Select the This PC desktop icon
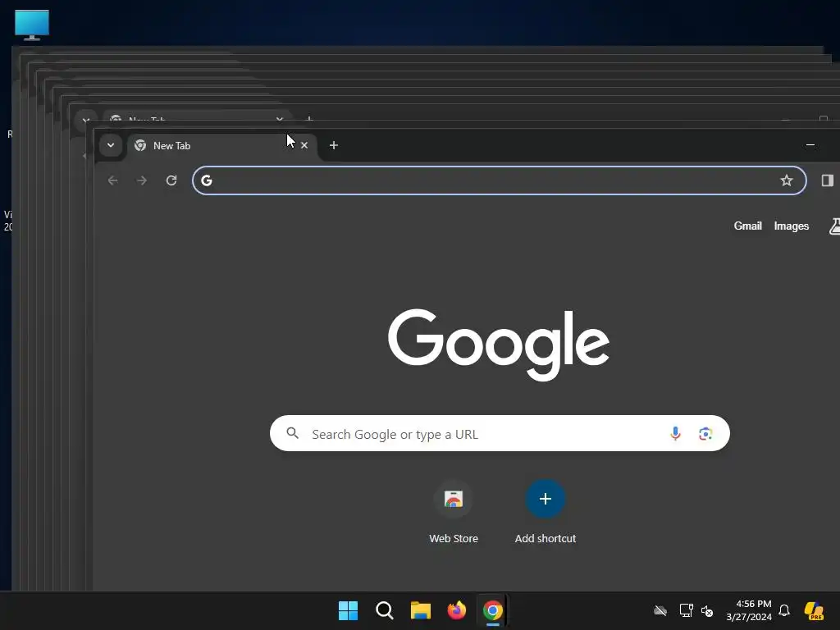This screenshot has height=630, width=840. tap(32, 25)
